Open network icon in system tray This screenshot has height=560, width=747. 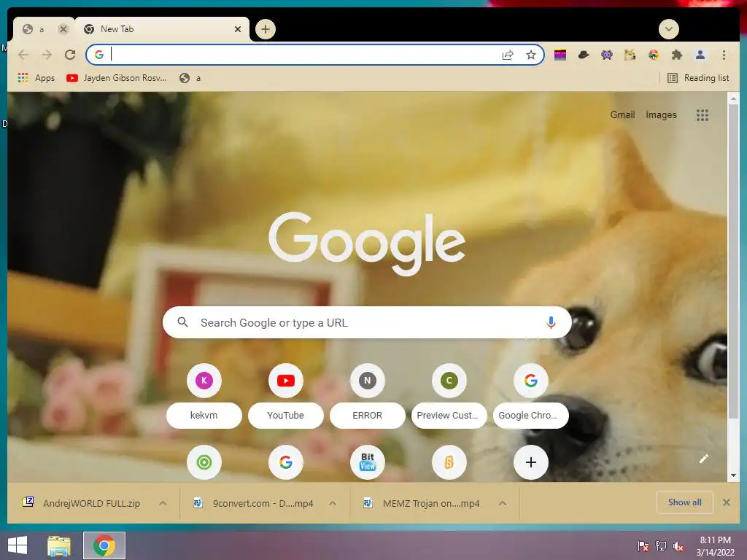point(661,546)
